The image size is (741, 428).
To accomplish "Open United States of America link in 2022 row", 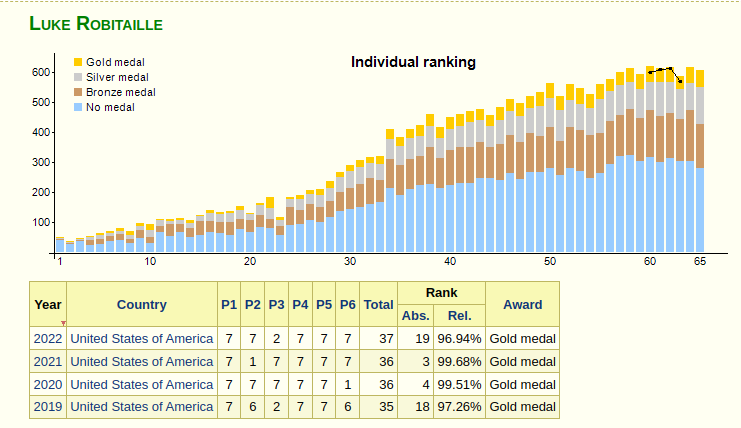I will pyautogui.click(x=142, y=339).
